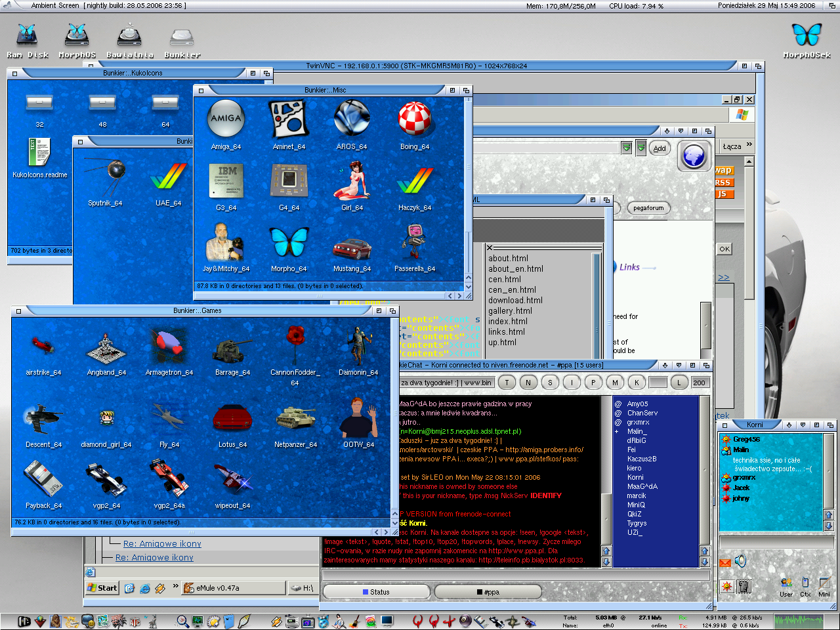Click the RSS badge in remote browser

click(723, 182)
